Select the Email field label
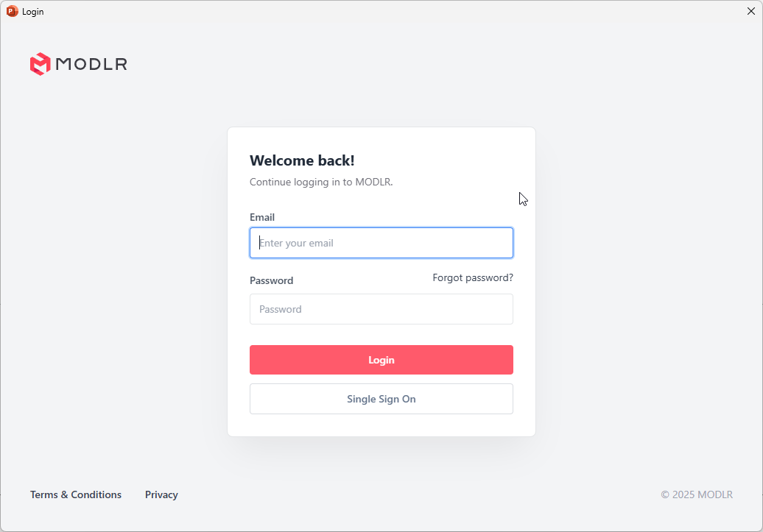 pyautogui.click(x=262, y=217)
